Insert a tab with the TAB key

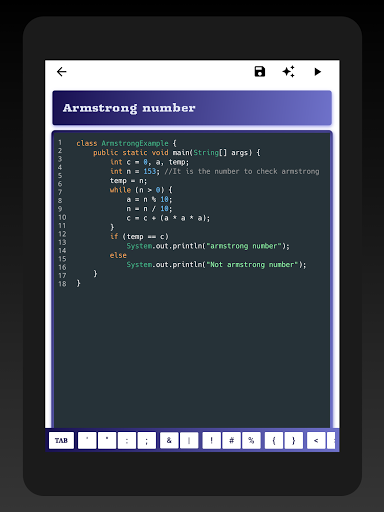pyautogui.click(x=61, y=440)
